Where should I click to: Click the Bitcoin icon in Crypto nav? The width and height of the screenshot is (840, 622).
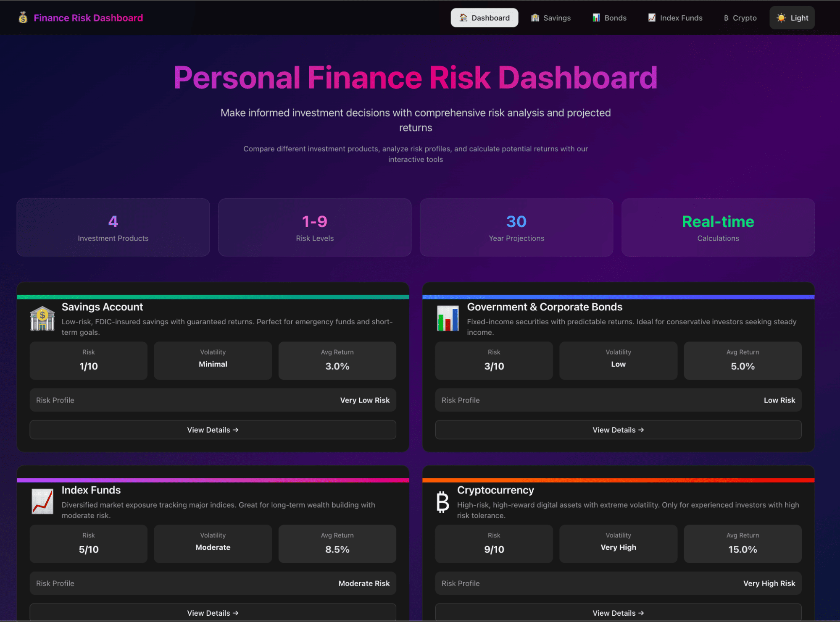click(726, 18)
